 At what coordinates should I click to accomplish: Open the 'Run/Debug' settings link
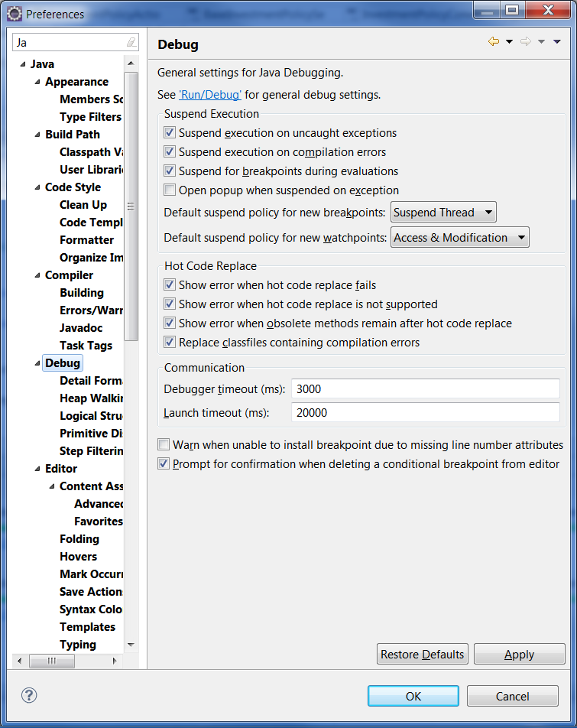click(x=210, y=95)
